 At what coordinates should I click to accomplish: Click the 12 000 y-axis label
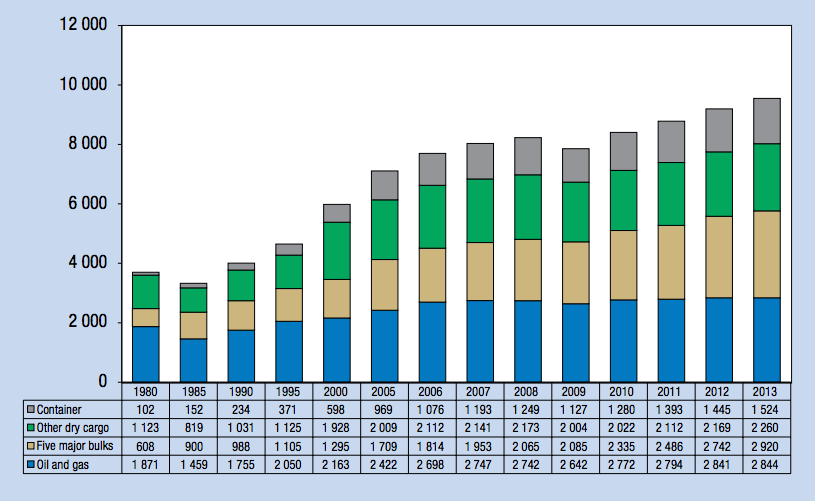[x=83, y=24]
